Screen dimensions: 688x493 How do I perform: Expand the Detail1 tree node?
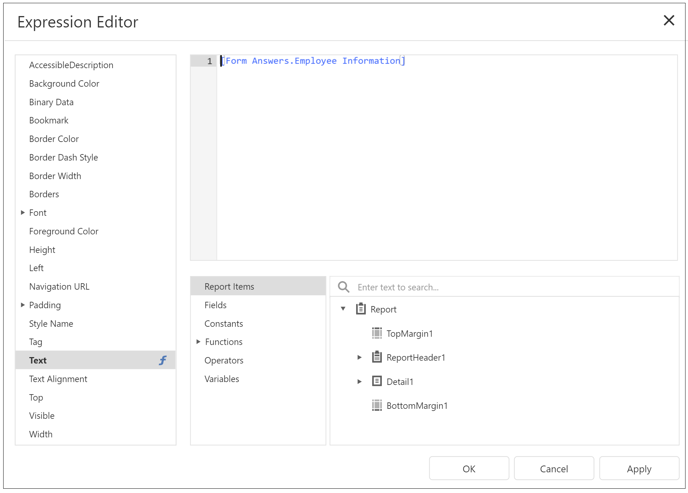(x=359, y=382)
